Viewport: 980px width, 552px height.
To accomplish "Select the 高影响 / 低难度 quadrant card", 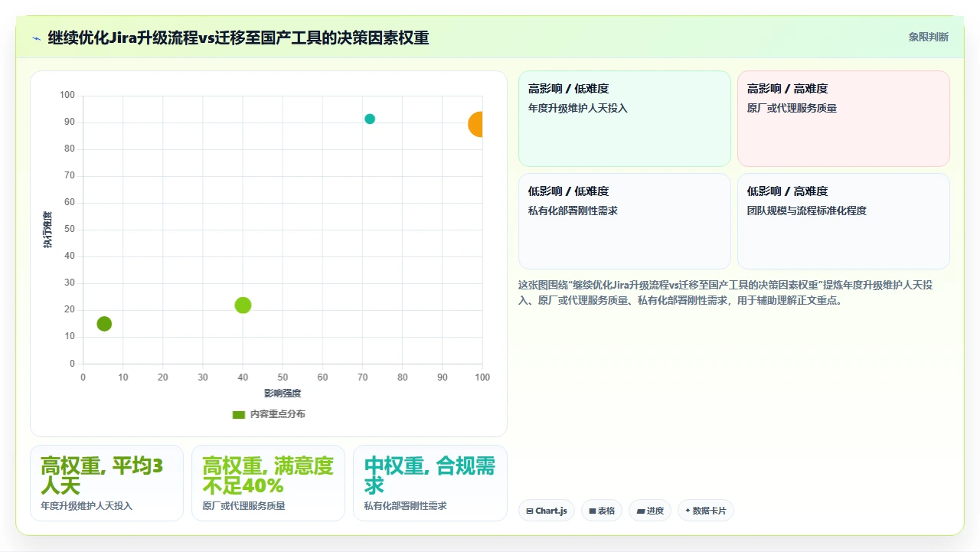I will 625,119.
